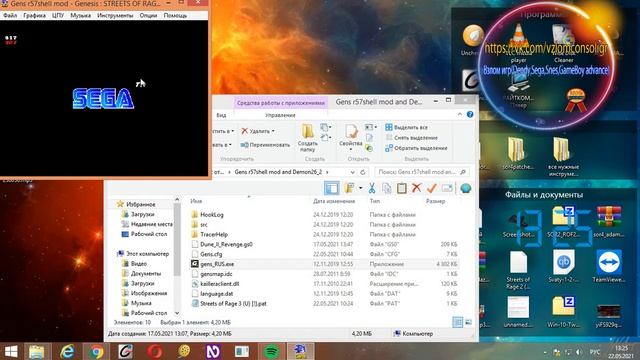Select Streets of Rage 3 (U) [!].pat file
The image size is (640, 360).
pos(233,303)
